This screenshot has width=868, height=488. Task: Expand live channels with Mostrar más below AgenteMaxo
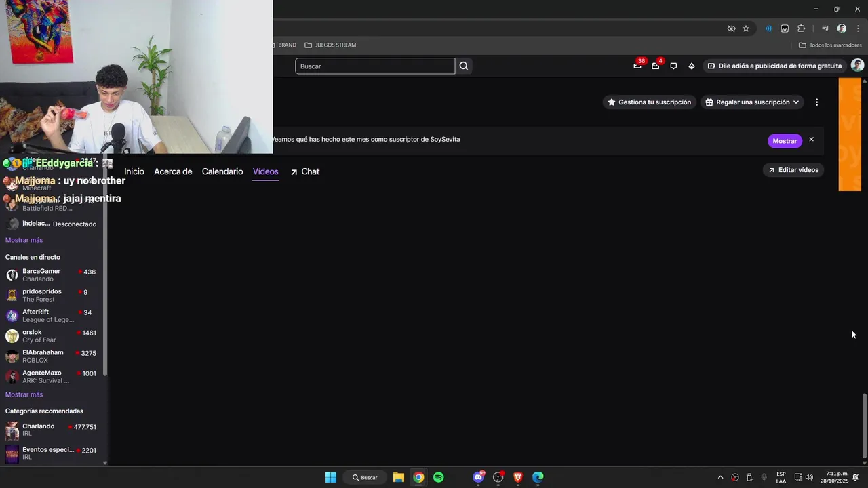pos(24,394)
